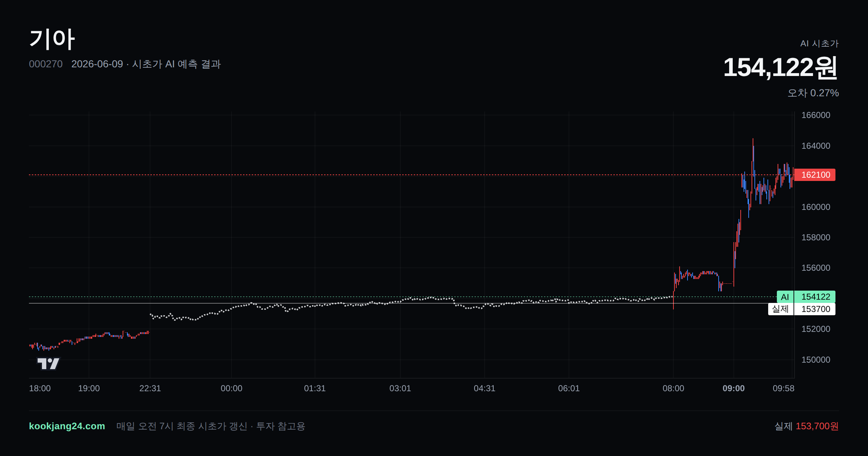Click the 기아 stock title

[x=52, y=39]
